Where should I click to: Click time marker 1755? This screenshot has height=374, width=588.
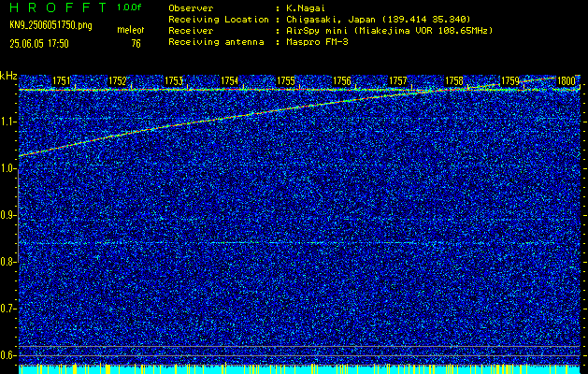coord(286,80)
